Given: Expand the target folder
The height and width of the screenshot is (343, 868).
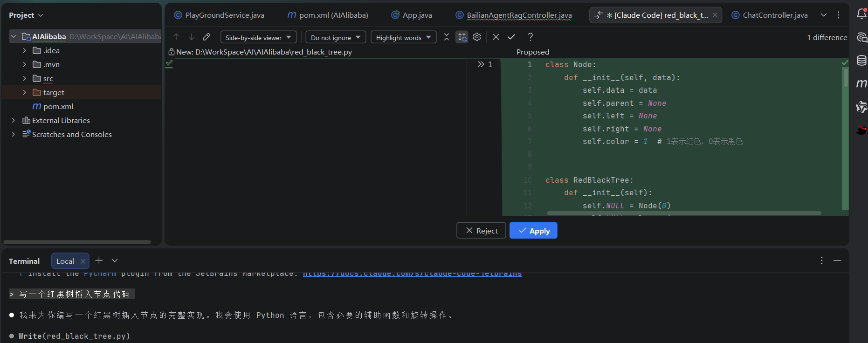Looking at the screenshot, I should (x=25, y=92).
